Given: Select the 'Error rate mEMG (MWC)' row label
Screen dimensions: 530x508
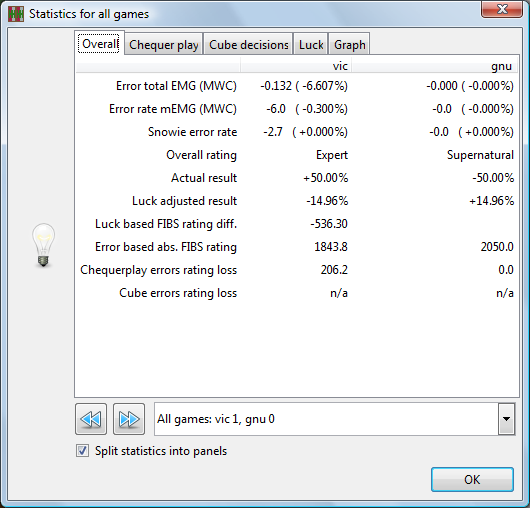Looking at the screenshot, I should [173, 109].
